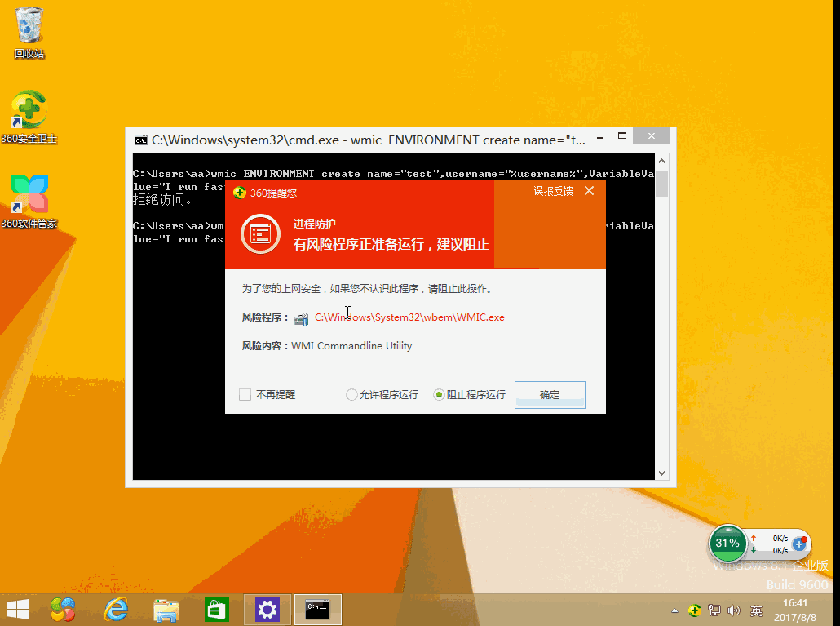The width and height of the screenshot is (840, 626).
Task: Launch Internet Explorer from the taskbar
Action: [x=117, y=610]
